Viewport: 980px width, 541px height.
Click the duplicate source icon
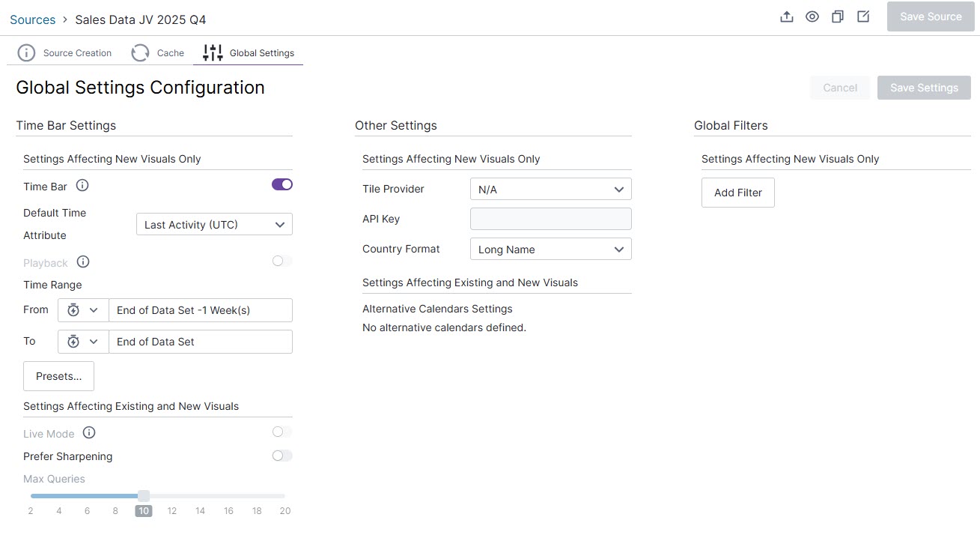(837, 16)
